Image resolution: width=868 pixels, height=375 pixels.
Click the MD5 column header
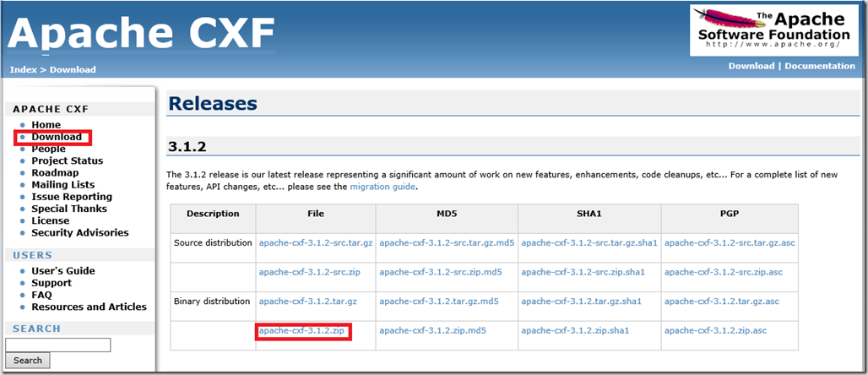pyautogui.click(x=447, y=214)
